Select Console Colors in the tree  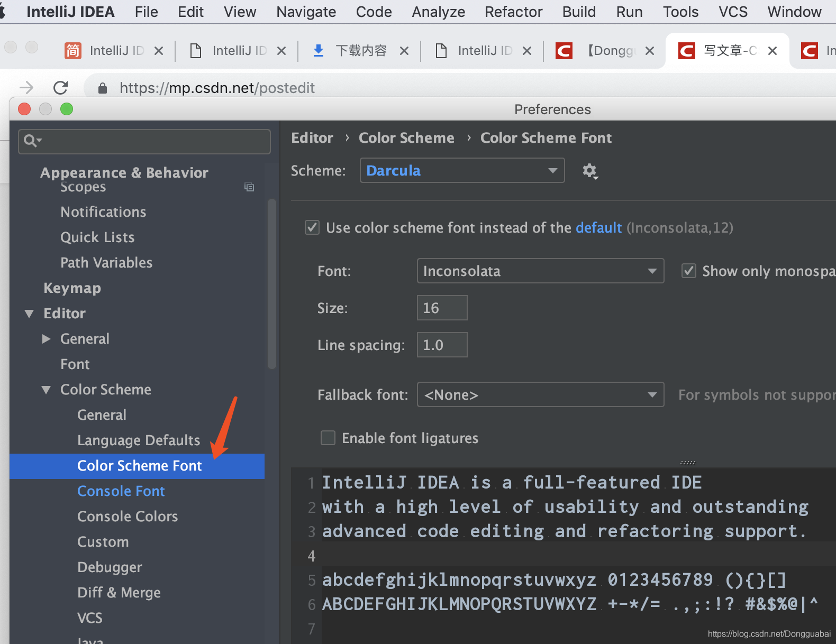coord(128,517)
